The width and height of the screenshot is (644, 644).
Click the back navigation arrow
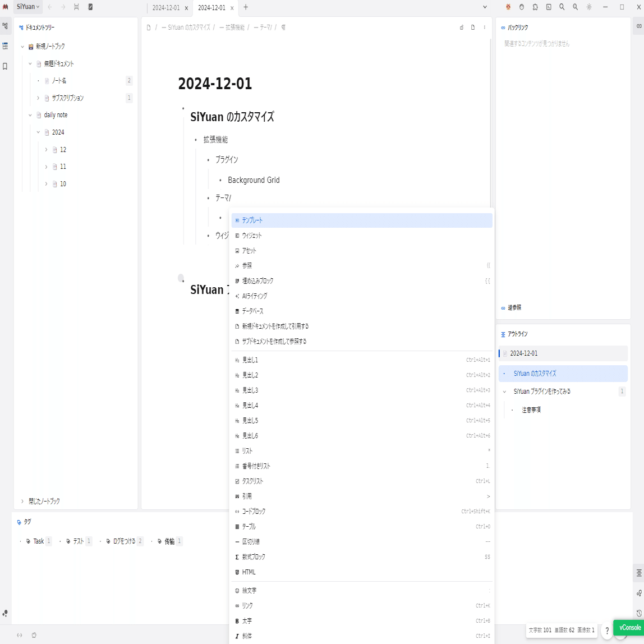[50, 7]
